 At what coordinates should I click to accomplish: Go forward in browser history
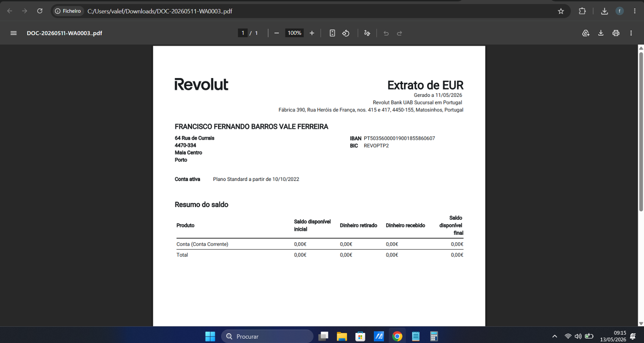point(24,11)
